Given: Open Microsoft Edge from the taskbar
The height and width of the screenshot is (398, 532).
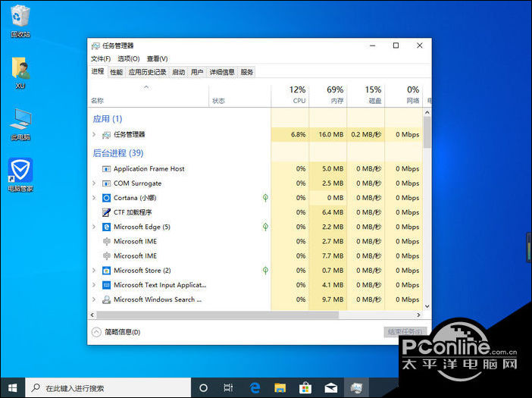Looking at the screenshot, I should pyautogui.click(x=255, y=388).
